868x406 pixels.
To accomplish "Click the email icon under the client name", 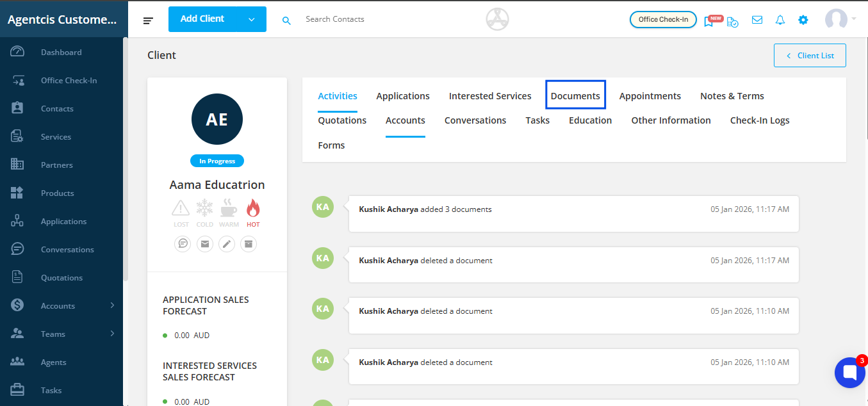I will (x=205, y=243).
